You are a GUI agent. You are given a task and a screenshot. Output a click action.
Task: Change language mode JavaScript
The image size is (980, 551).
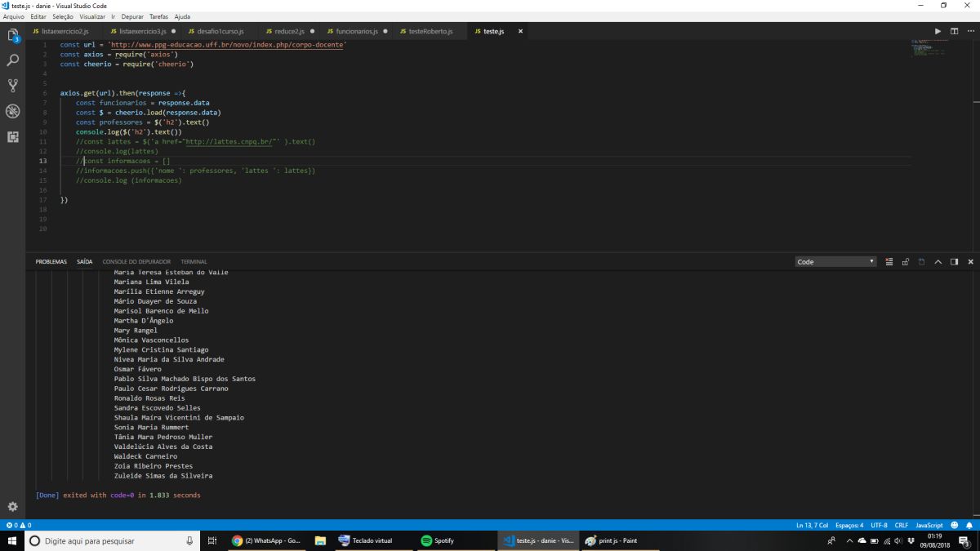(x=929, y=525)
